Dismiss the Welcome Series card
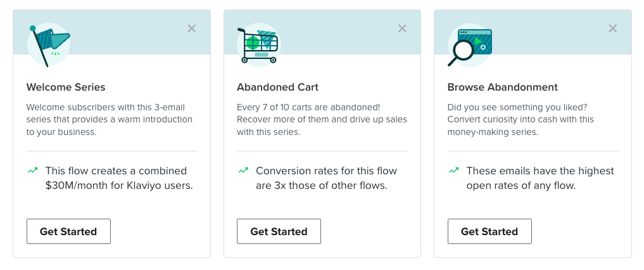Screen dimensions: 644x270 coord(192,29)
